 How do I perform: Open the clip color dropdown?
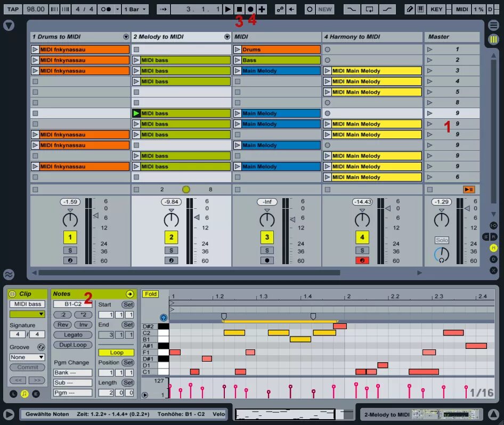27,314
